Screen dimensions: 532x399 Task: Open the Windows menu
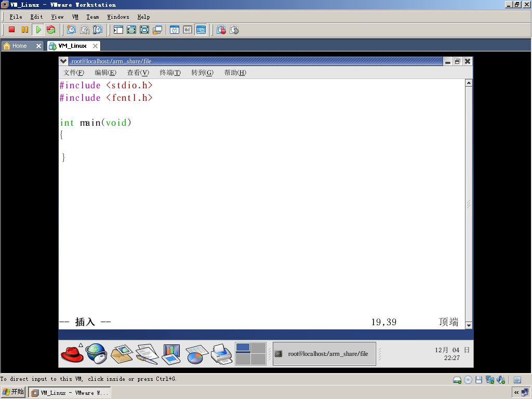pos(118,17)
